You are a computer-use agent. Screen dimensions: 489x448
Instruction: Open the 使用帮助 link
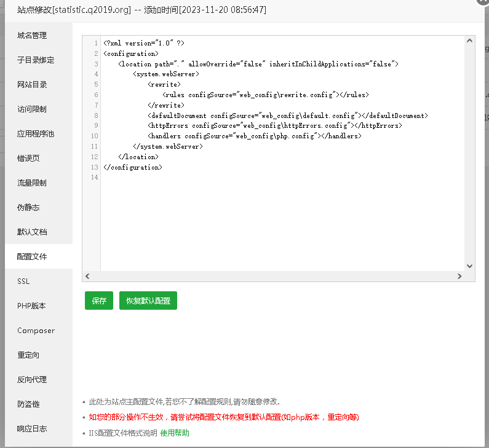(x=175, y=433)
